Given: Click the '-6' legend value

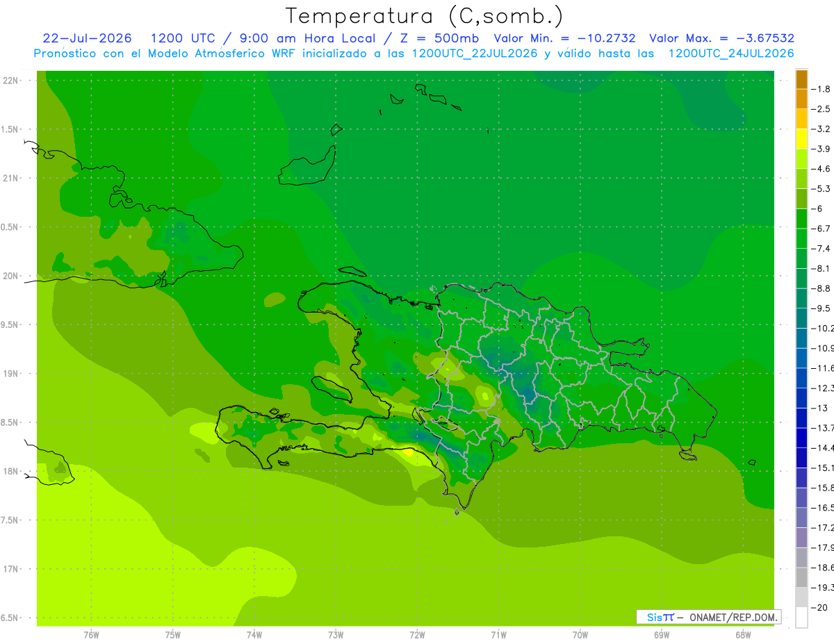Looking at the screenshot, I should click(x=818, y=208).
